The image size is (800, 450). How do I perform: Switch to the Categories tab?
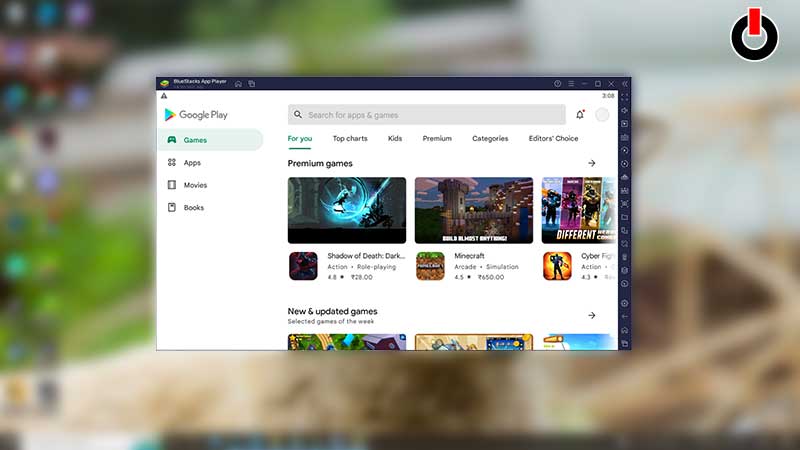tap(490, 139)
